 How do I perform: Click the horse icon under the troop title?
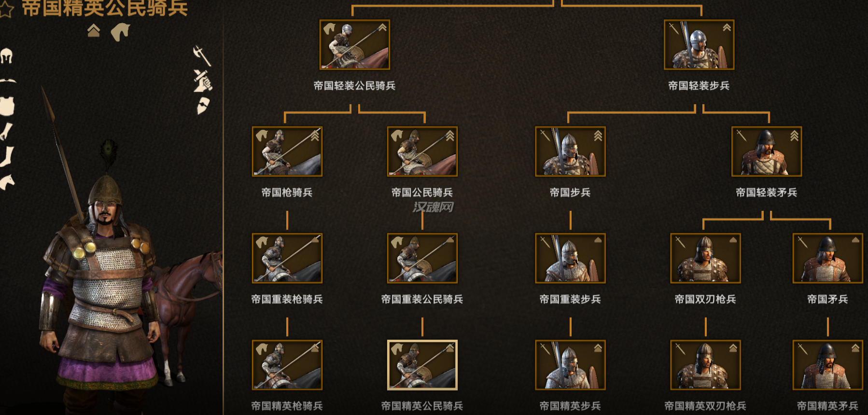[x=120, y=32]
